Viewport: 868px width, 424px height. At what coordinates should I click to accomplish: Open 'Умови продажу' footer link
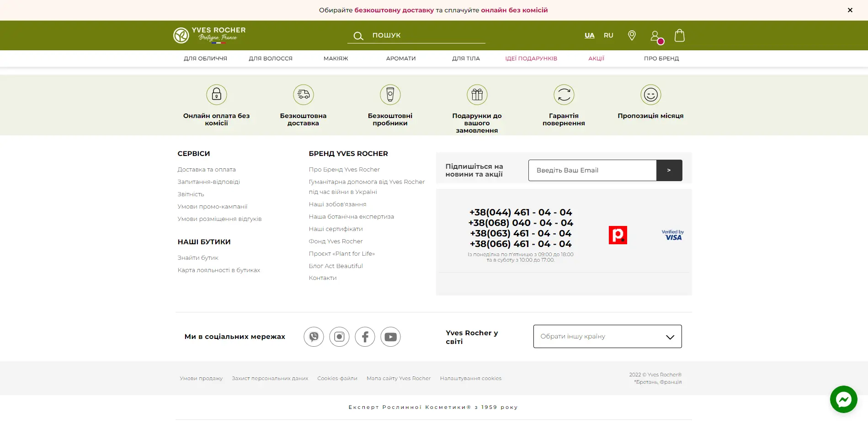tap(201, 379)
